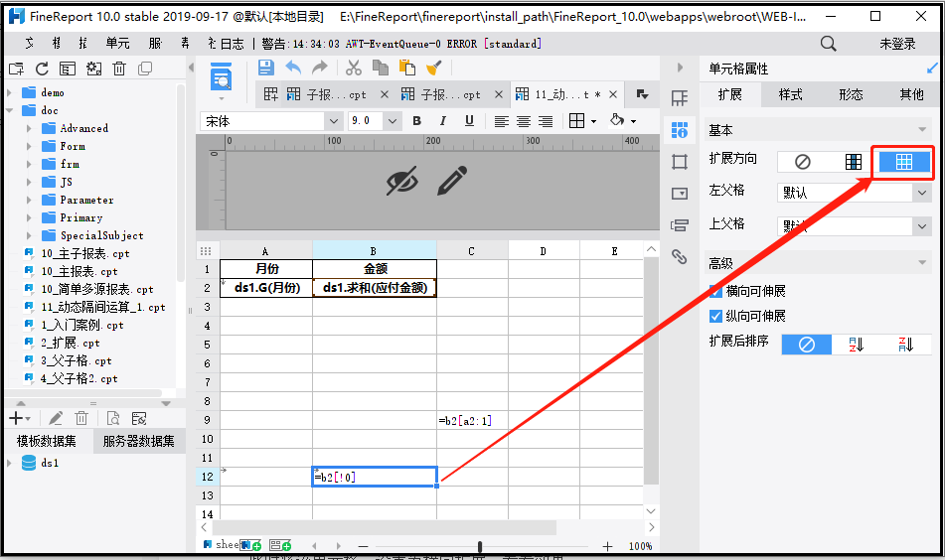Collapse the 高级 section
This screenshot has height=560, width=945.
click(921, 262)
